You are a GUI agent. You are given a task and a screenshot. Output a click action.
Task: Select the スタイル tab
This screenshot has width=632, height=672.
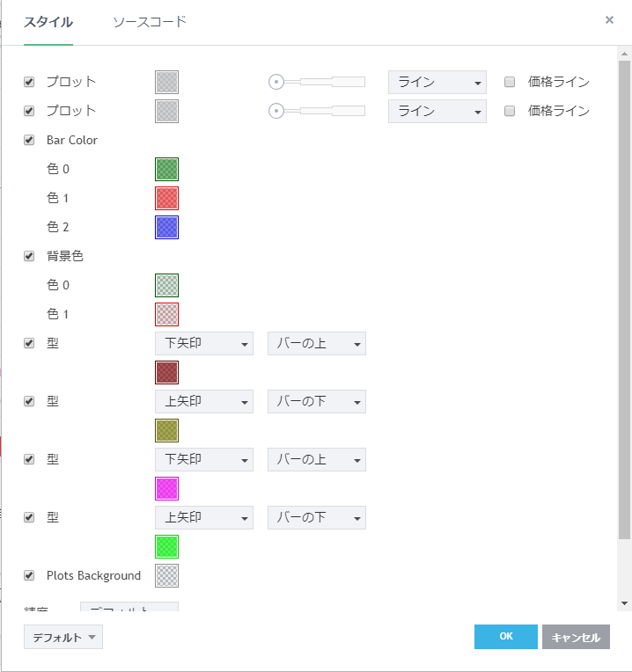48,22
